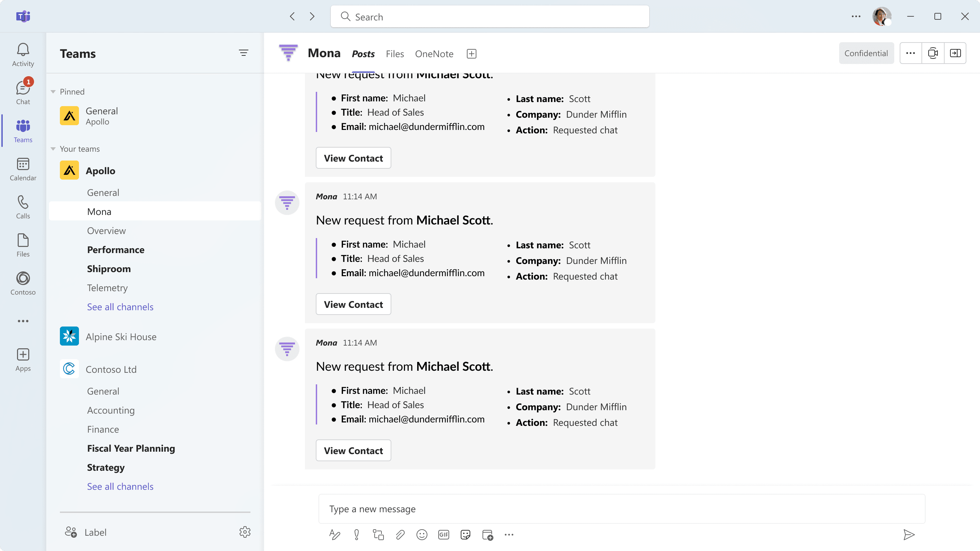980x551 pixels.
Task: Open the Files app in the left rail
Action: 23,245
